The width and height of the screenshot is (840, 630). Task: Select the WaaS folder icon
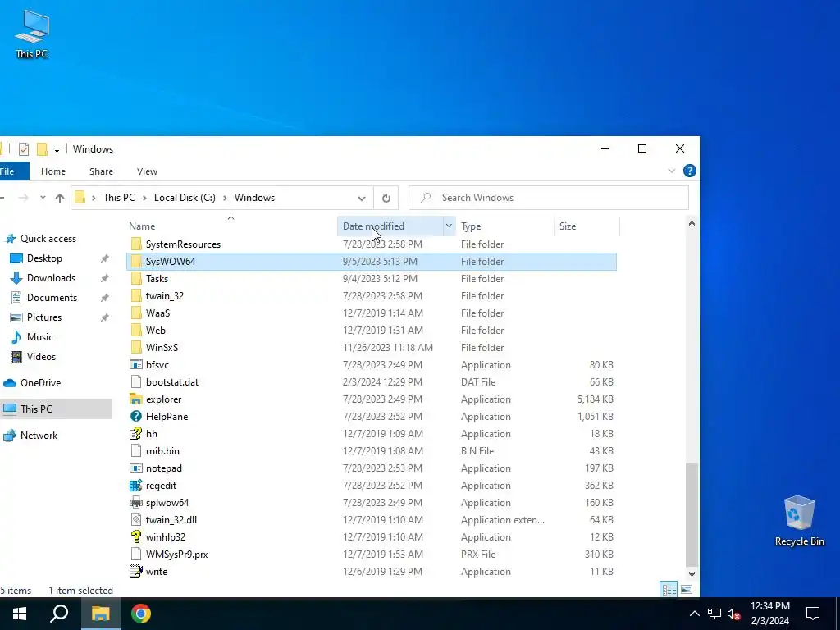[x=136, y=313]
